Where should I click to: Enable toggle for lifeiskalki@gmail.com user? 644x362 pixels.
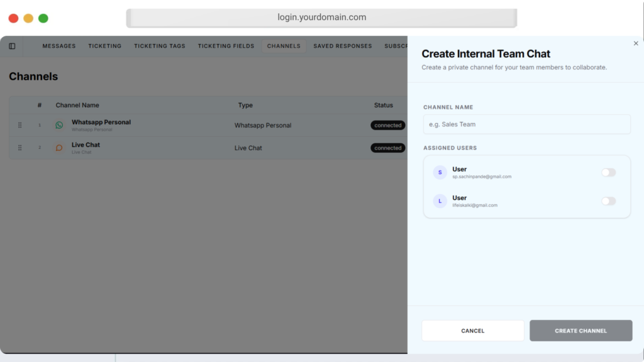coord(608,201)
